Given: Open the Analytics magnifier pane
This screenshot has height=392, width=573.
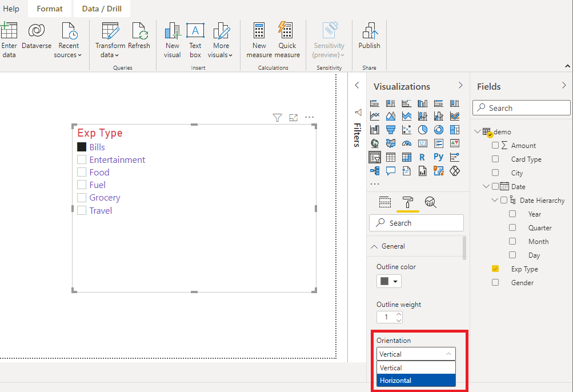Looking at the screenshot, I should point(430,202).
